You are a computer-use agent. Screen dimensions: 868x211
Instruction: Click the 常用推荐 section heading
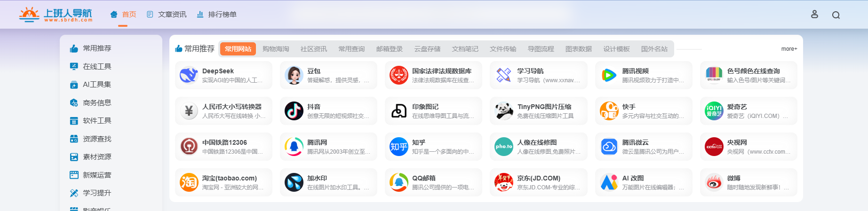click(x=195, y=49)
